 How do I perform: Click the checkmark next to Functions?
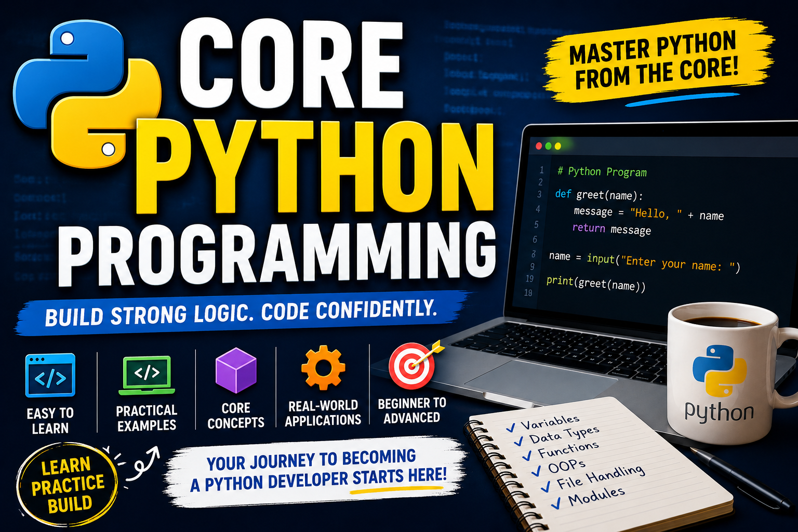tap(527, 456)
